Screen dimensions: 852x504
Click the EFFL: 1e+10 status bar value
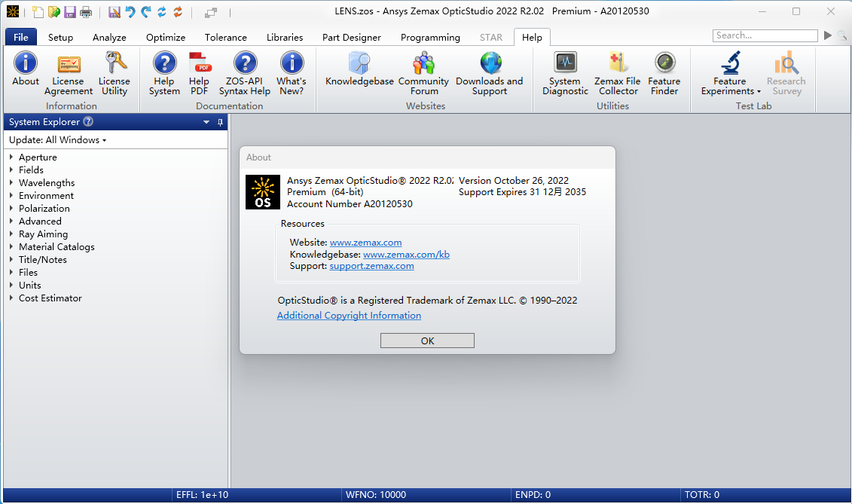pyautogui.click(x=202, y=495)
